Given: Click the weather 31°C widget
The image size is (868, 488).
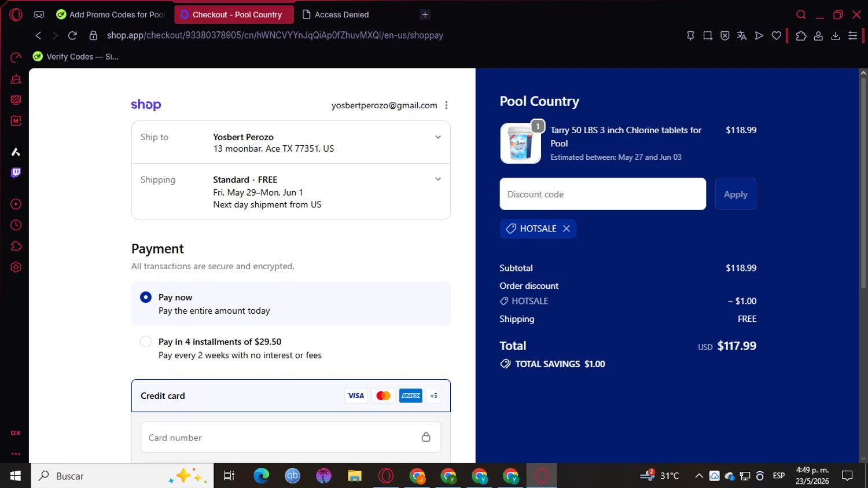Looking at the screenshot, I should (660, 476).
